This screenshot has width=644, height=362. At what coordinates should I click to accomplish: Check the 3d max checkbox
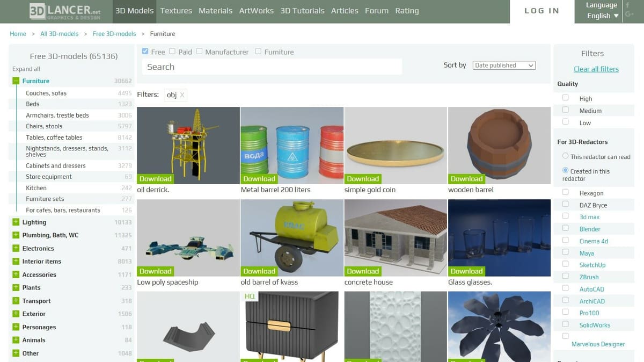[565, 216]
